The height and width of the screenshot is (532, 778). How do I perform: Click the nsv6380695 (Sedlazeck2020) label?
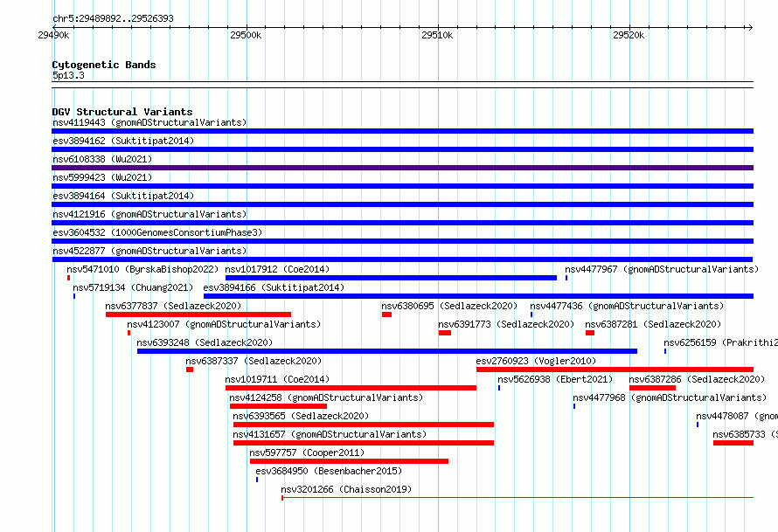(449, 306)
